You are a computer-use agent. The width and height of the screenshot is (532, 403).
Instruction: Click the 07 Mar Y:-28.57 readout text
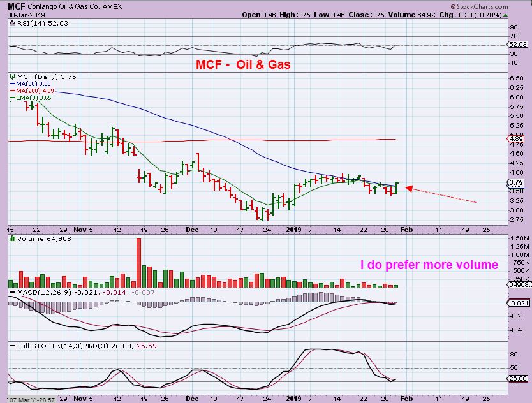pos(32,400)
